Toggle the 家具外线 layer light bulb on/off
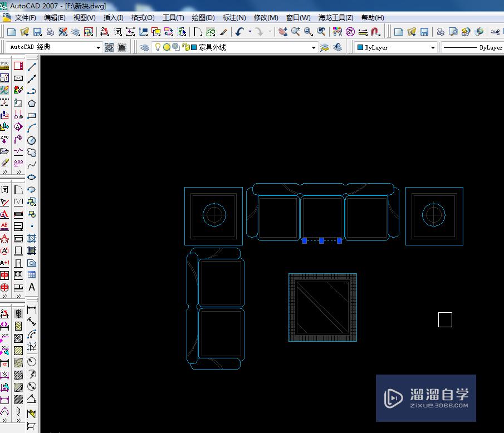 click(157, 47)
